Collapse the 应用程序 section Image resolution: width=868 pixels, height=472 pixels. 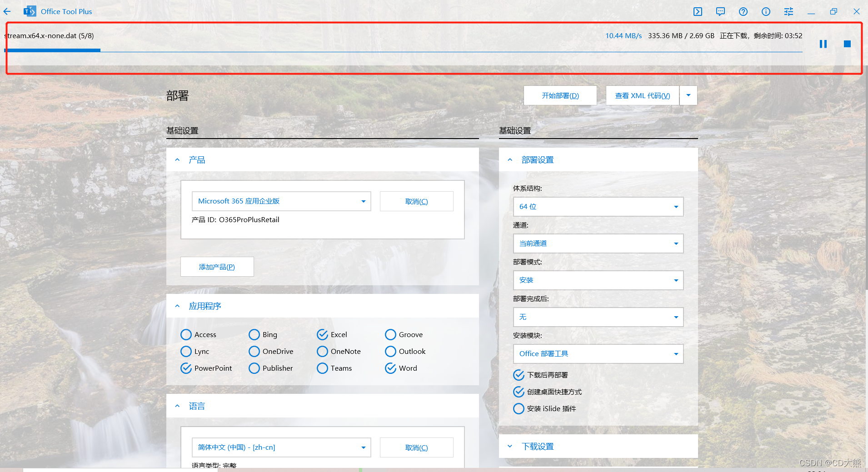click(177, 306)
